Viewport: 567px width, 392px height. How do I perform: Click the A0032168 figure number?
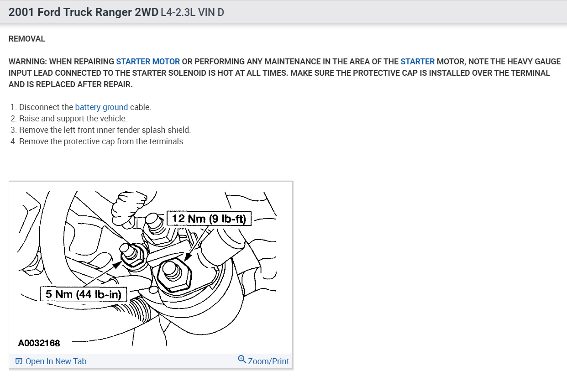tap(39, 343)
